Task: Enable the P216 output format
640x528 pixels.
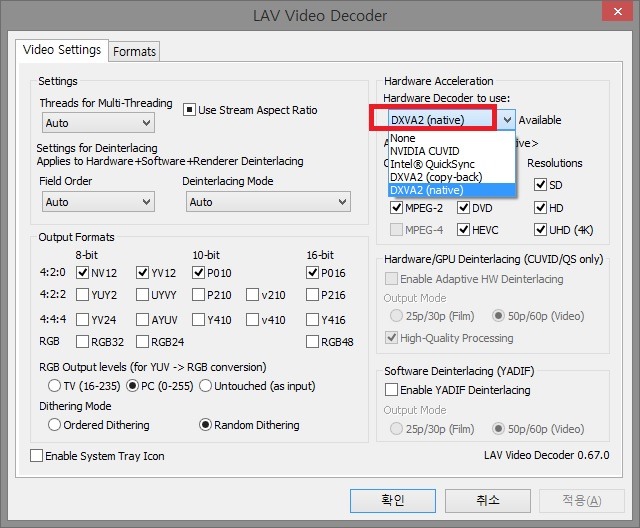Action: tap(312, 295)
